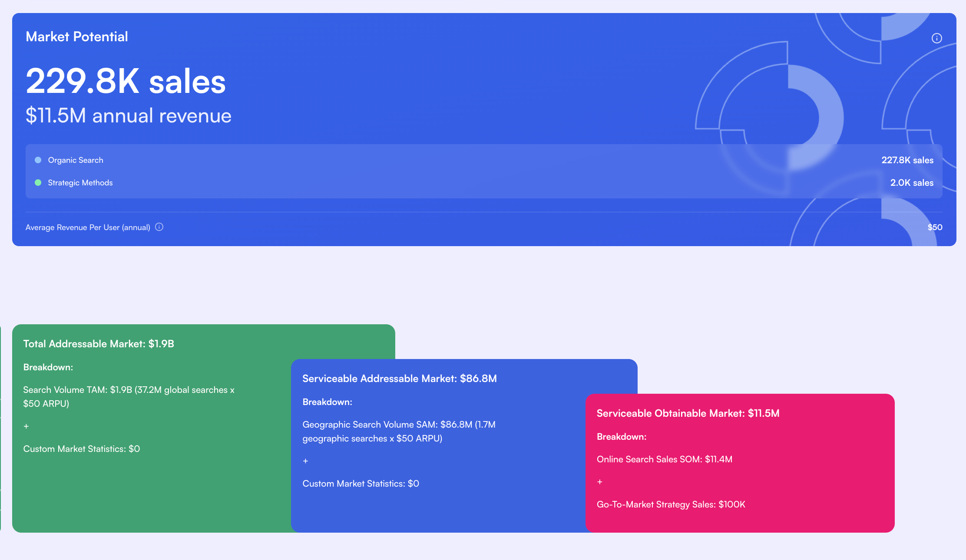Screen dimensions: 966x560
Task: Open the Serviceable Obtainable Market card heading
Action: point(688,413)
